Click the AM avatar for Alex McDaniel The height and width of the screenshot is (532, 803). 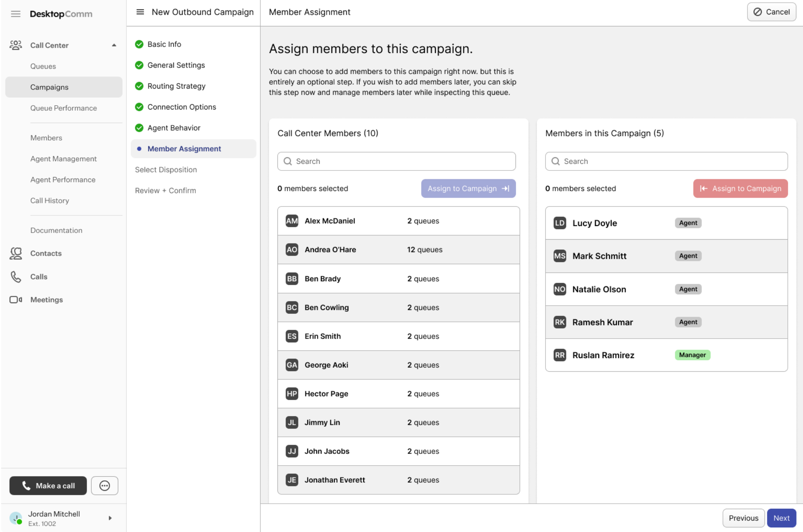coord(292,221)
